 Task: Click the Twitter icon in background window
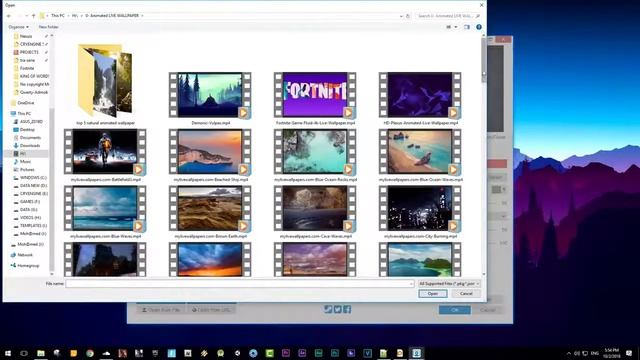(338, 309)
